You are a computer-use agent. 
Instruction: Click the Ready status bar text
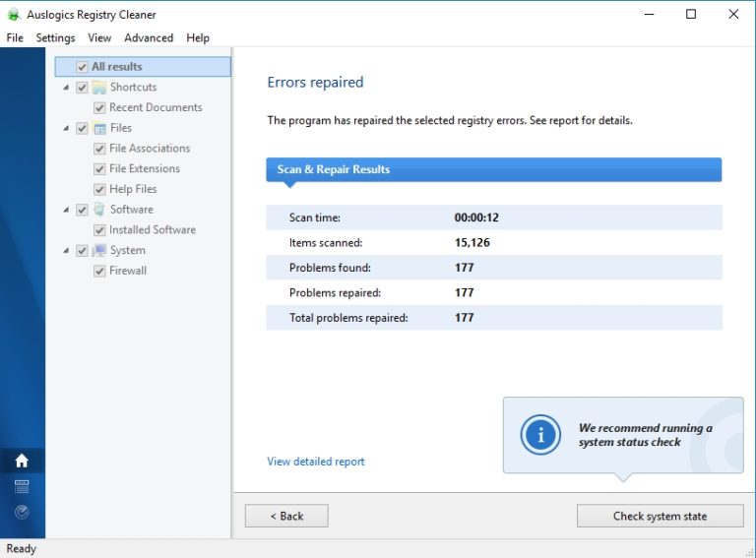pyautogui.click(x=22, y=548)
